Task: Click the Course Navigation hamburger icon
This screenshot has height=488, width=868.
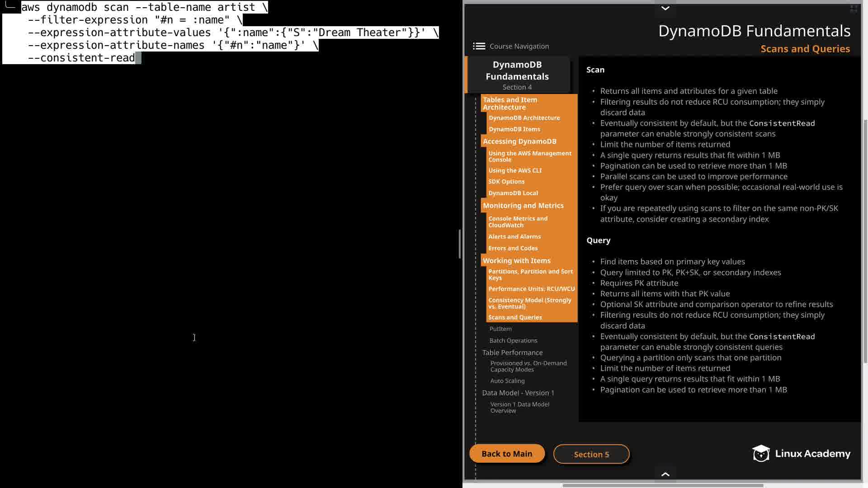Action: (x=479, y=46)
